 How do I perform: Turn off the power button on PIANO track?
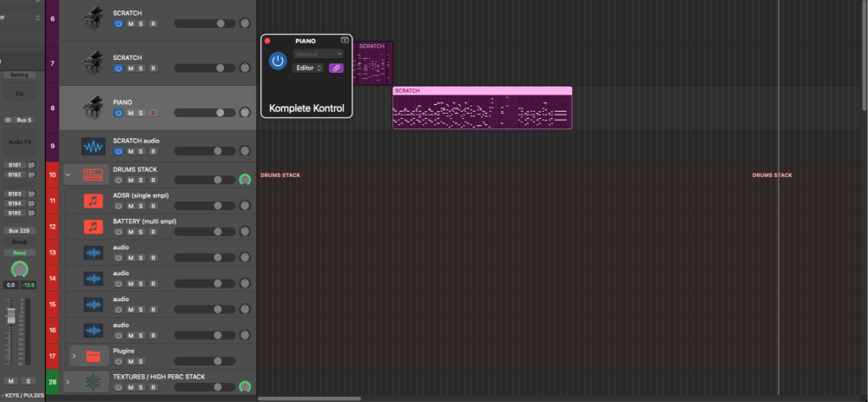pos(118,113)
